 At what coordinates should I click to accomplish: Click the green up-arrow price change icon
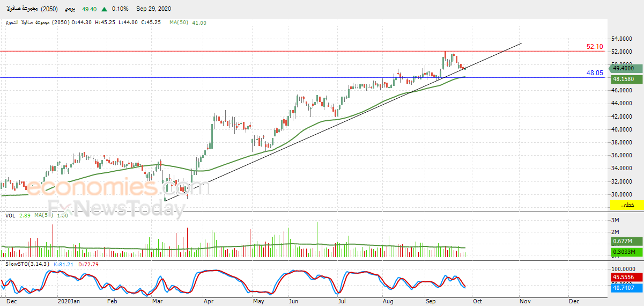tap(103, 9)
